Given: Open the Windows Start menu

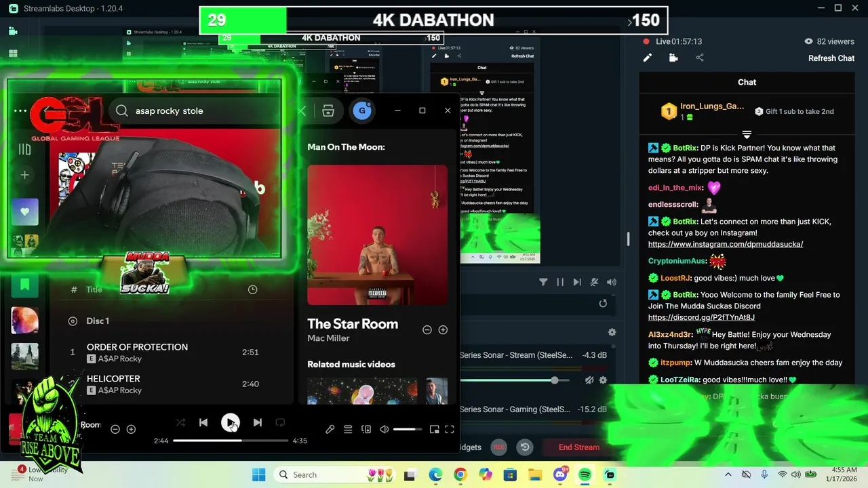Looking at the screenshot, I should (259, 474).
